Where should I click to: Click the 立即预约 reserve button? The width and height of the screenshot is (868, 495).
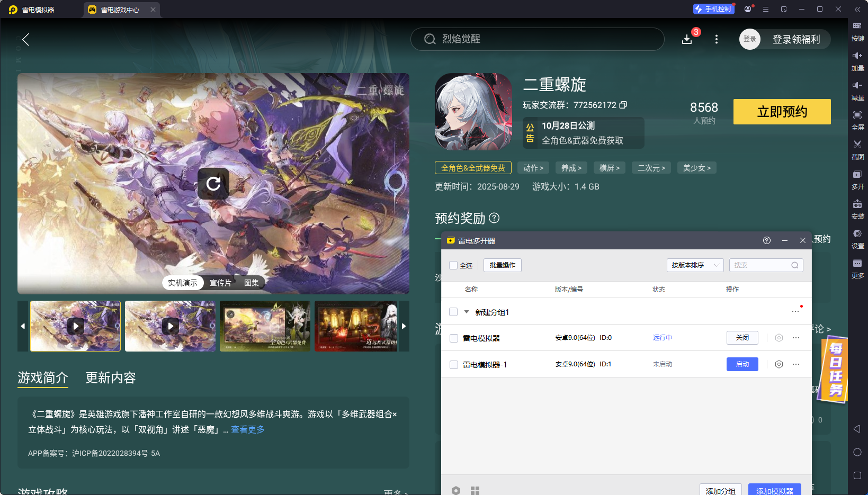[782, 112]
